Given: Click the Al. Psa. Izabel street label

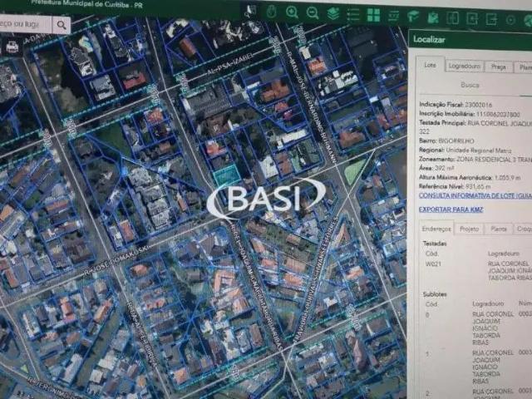Looking at the screenshot, I should (x=231, y=65).
